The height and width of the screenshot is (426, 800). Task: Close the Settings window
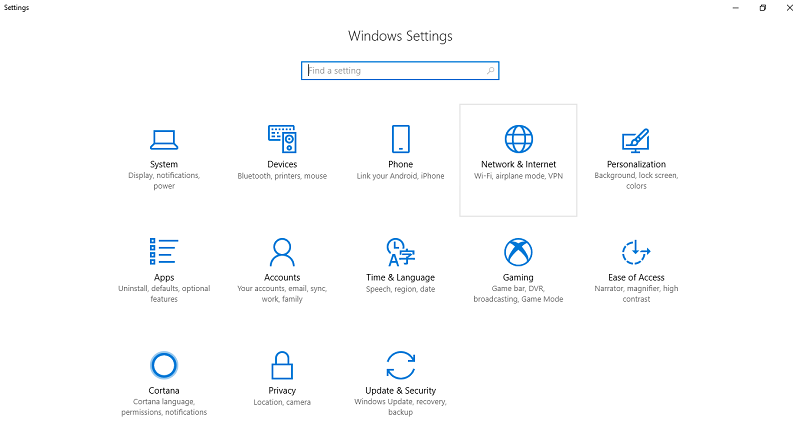click(789, 8)
